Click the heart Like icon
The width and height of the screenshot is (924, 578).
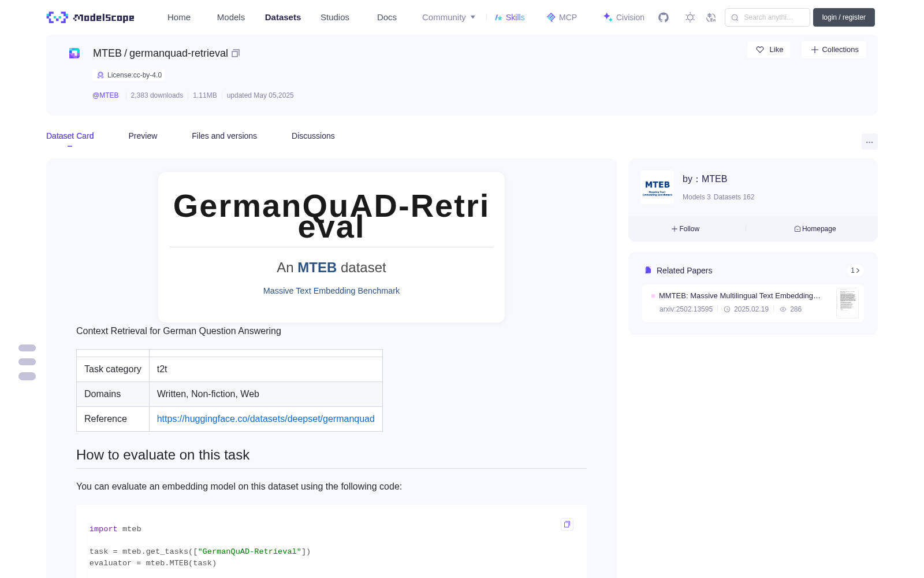pyautogui.click(x=760, y=50)
